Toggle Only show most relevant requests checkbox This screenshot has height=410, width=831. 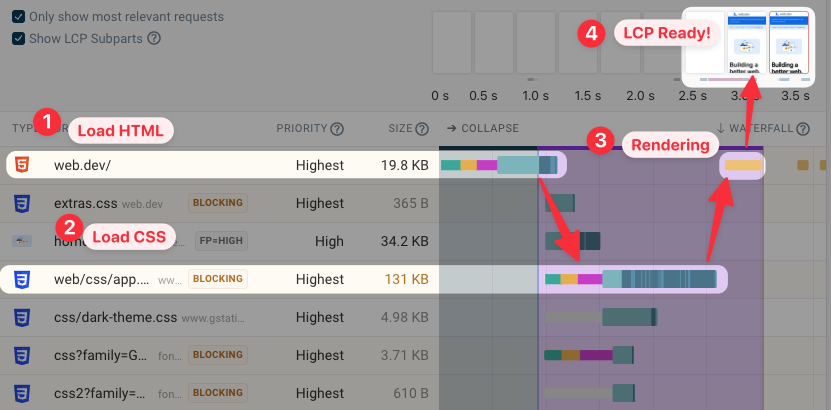(18, 17)
